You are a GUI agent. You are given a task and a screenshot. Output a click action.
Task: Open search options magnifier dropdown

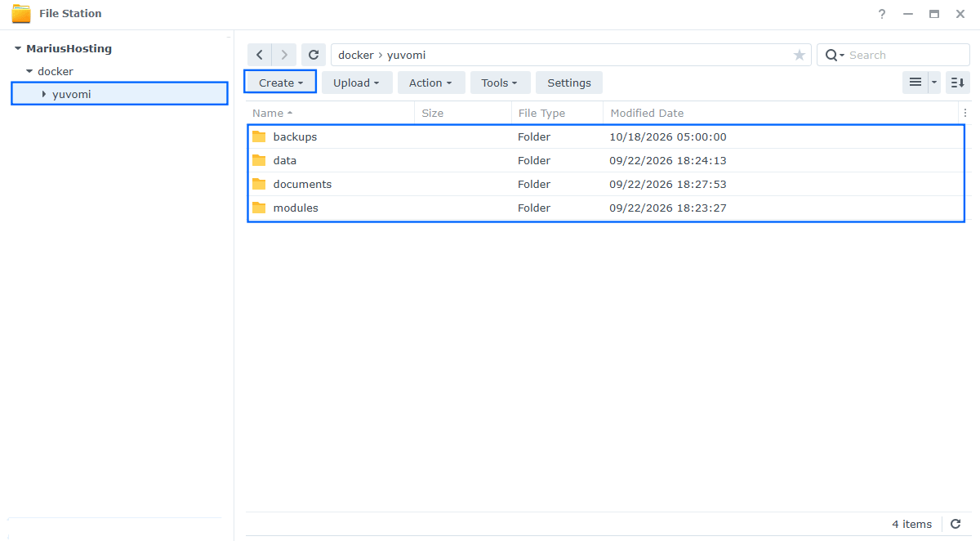click(x=834, y=55)
